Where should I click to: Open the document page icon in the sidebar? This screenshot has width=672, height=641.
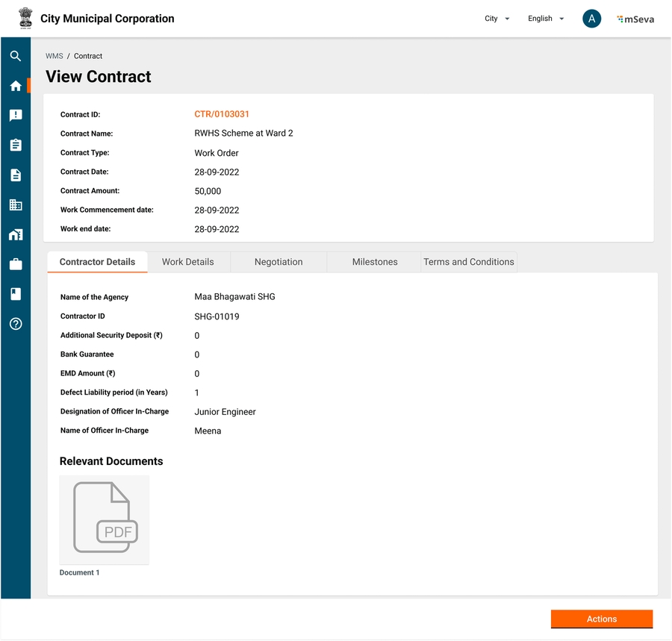(16, 175)
